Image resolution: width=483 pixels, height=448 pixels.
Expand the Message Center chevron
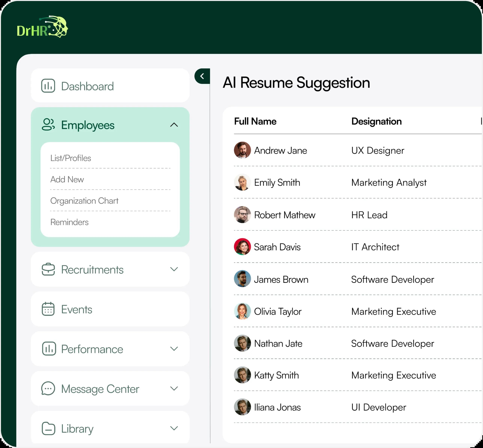(x=174, y=388)
